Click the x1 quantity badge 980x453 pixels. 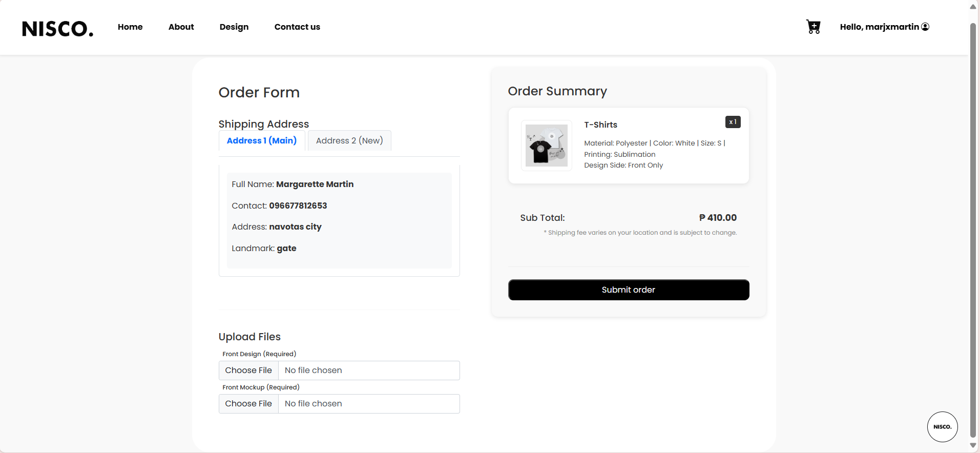click(733, 122)
